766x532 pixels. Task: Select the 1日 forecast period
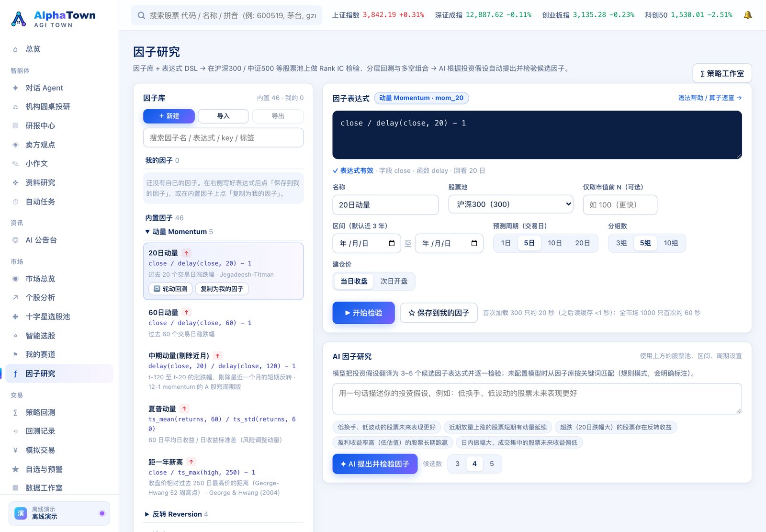point(506,243)
